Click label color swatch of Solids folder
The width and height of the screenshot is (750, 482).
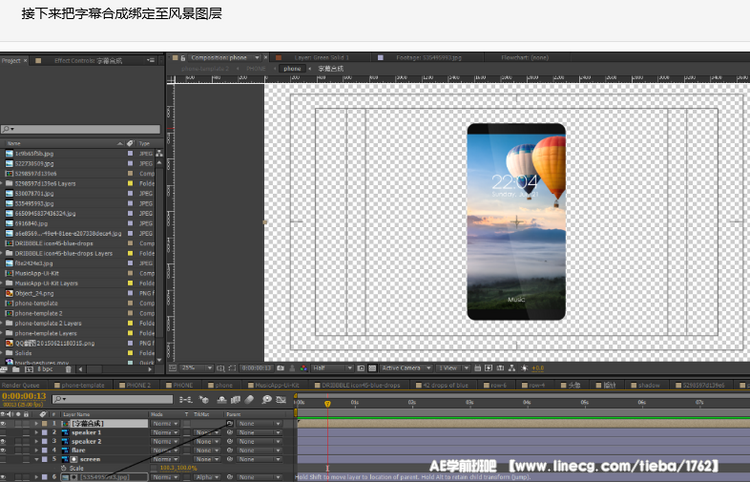click(130, 353)
